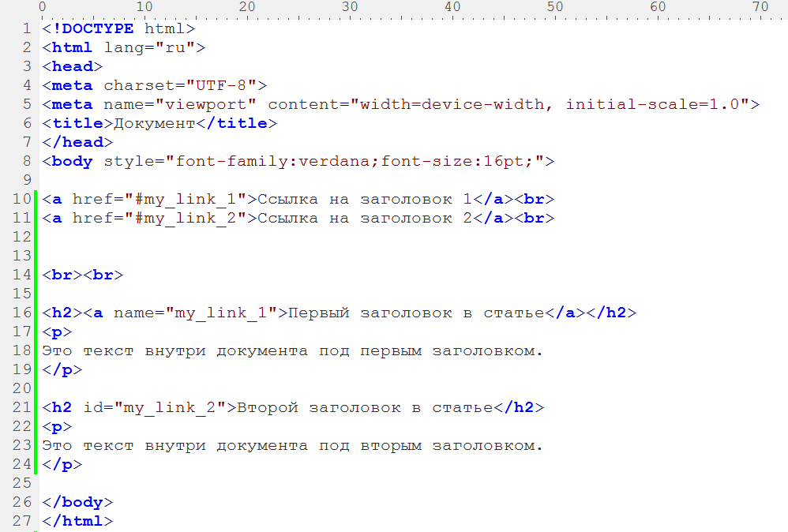Click the name "my_link_1" anchor attribute
Image resolution: width=788 pixels, height=532 pixels.
tap(196, 313)
